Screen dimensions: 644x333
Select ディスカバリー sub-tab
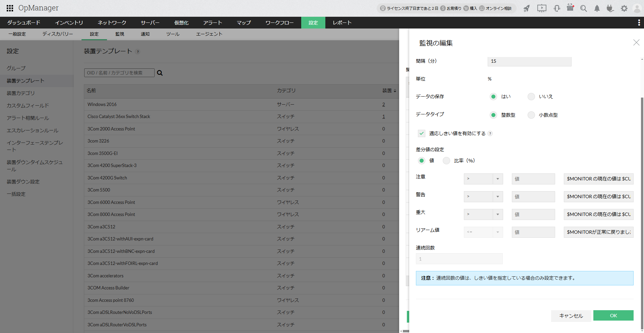[58, 34]
